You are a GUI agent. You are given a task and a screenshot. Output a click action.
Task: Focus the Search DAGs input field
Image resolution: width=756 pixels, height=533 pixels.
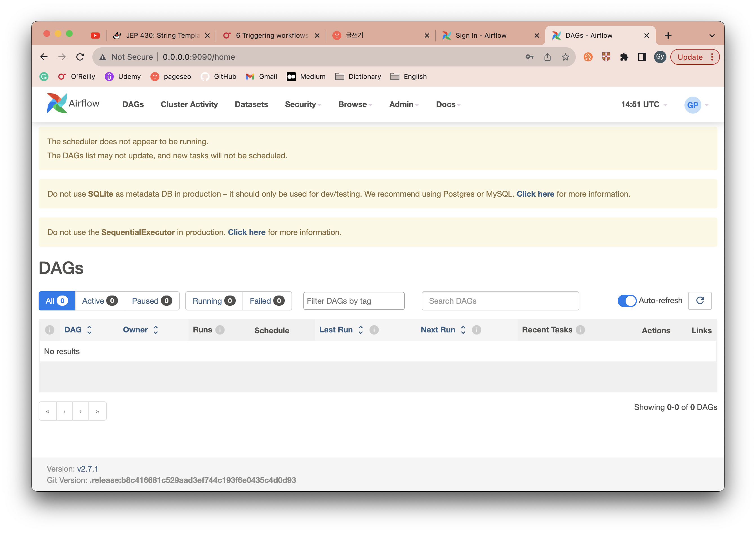tap(500, 301)
